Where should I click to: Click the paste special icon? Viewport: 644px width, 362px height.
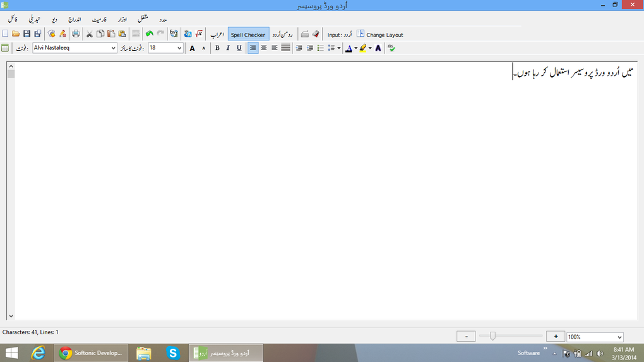[x=122, y=33]
